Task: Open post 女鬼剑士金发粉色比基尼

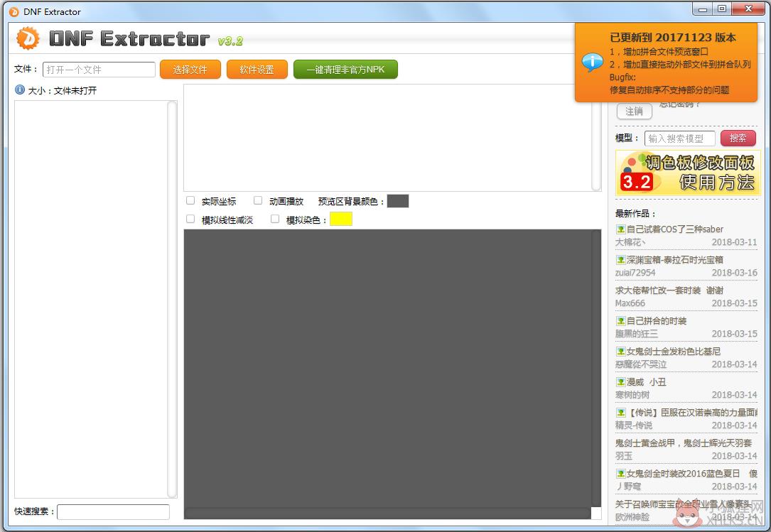Action: (x=673, y=351)
